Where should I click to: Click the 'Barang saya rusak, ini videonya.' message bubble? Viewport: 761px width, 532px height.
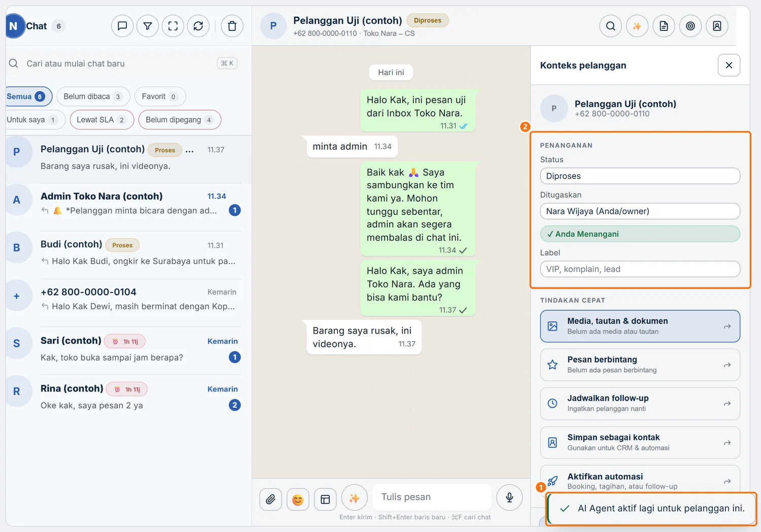pos(364,337)
